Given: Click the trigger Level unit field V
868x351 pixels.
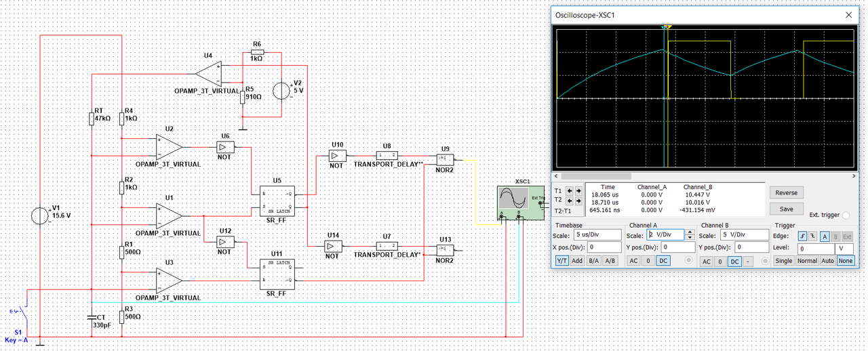Looking at the screenshot, I should tap(844, 249).
